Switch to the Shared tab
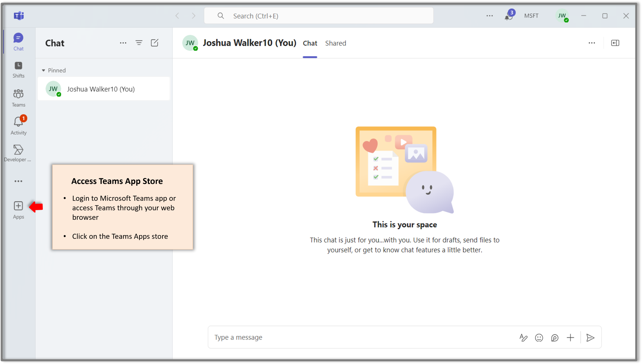The width and height of the screenshot is (642, 364). click(x=335, y=43)
